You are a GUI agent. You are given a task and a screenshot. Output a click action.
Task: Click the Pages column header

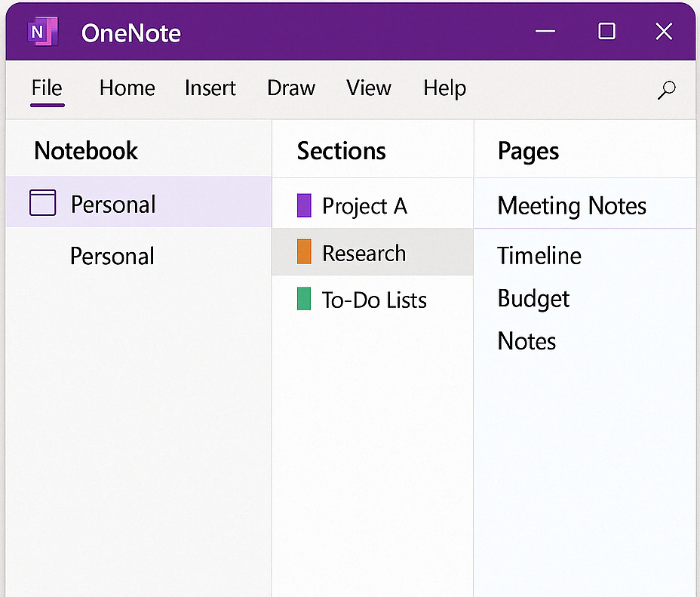[x=528, y=152]
